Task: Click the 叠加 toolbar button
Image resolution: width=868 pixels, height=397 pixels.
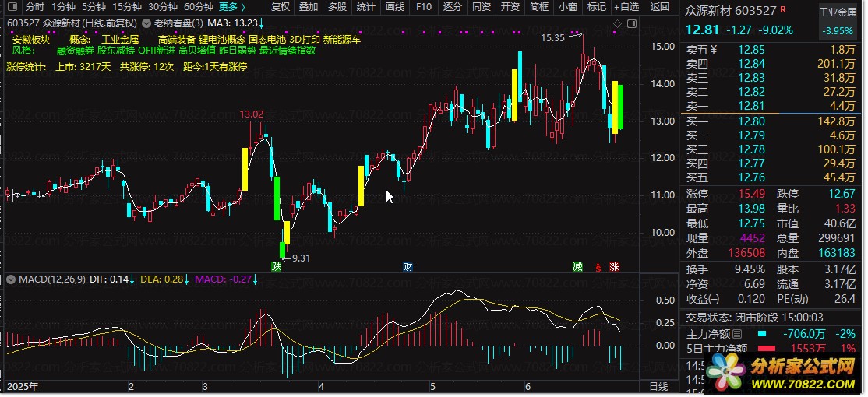Action: pos(309,7)
